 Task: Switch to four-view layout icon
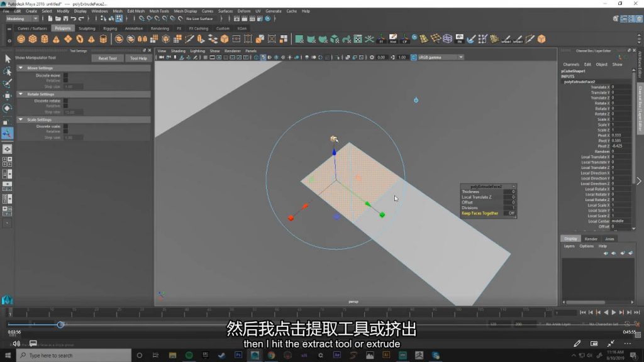click(8, 162)
